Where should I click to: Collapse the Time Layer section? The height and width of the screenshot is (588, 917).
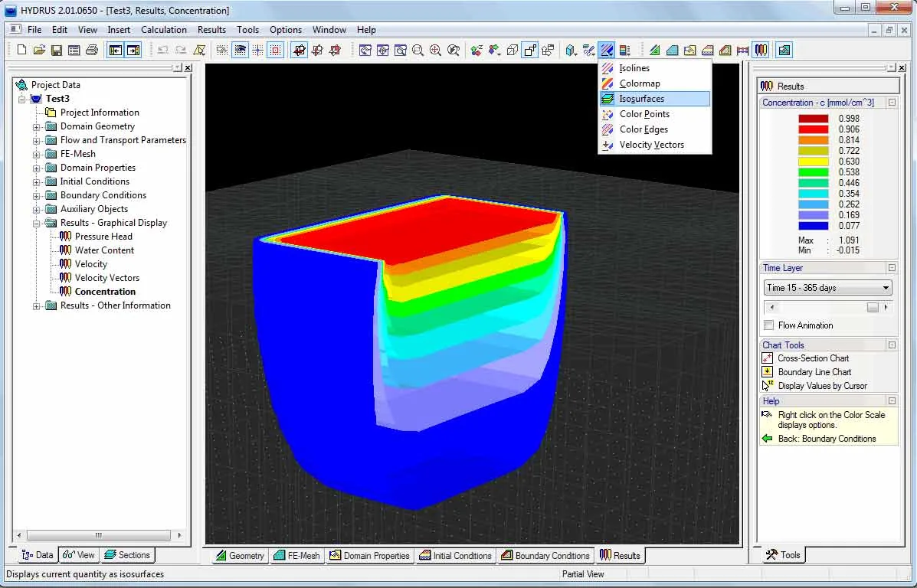pos(892,268)
